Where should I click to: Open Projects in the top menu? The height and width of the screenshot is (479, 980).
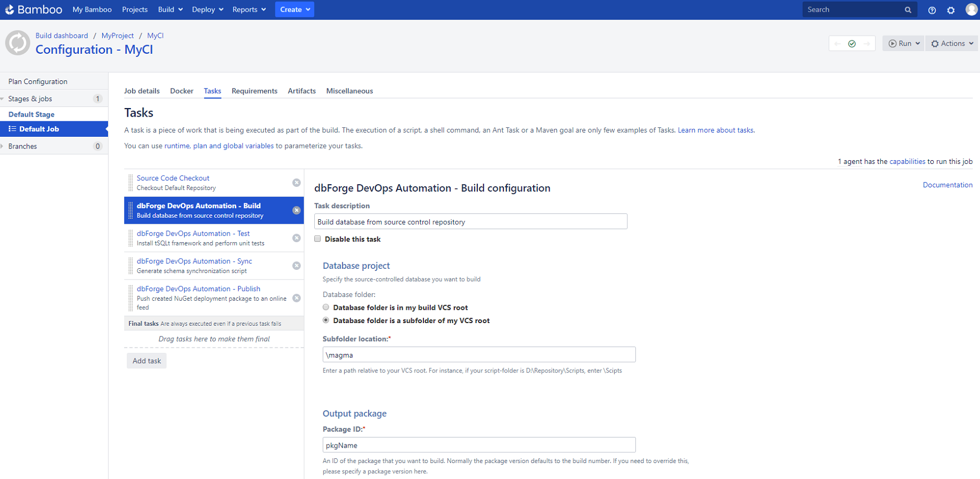[135, 10]
